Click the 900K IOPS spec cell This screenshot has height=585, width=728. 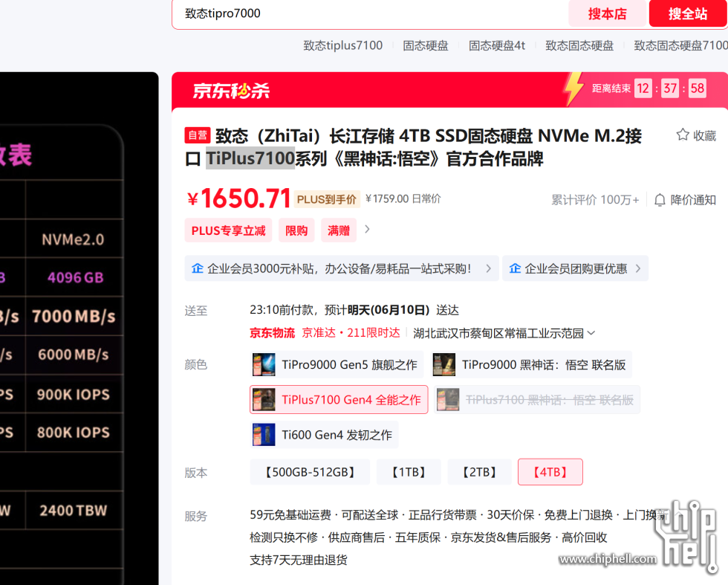pos(74,395)
